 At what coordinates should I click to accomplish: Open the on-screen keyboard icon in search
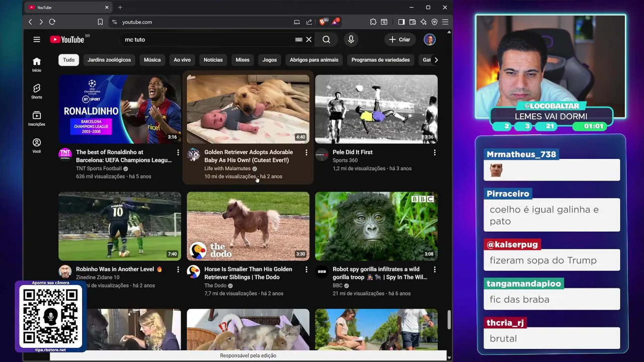tap(299, 39)
